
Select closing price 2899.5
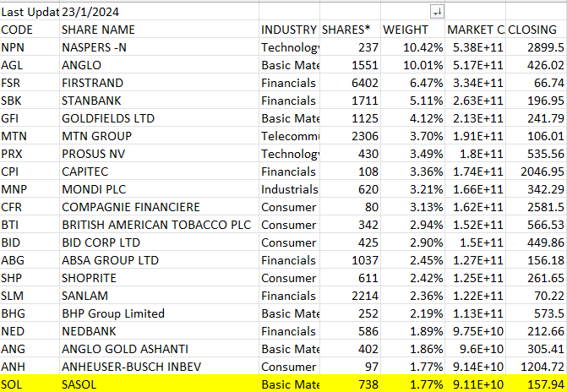click(x=537, y=47)
